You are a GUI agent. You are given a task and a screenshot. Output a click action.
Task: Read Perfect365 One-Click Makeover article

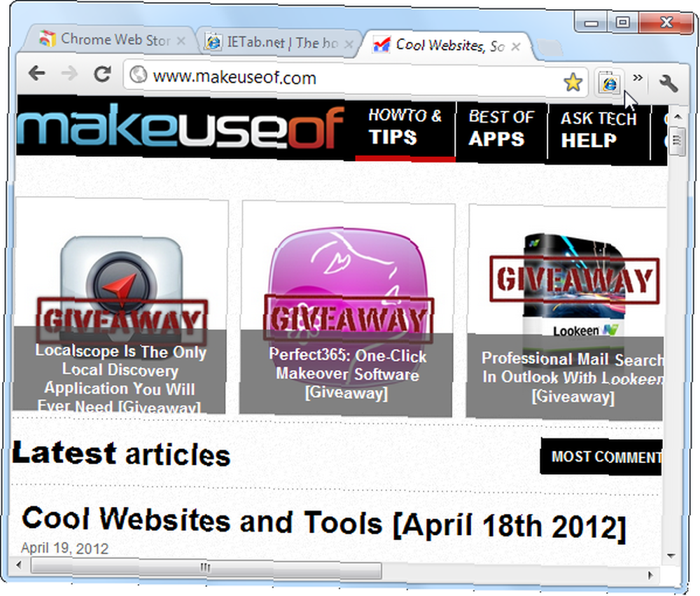(347, 375)
